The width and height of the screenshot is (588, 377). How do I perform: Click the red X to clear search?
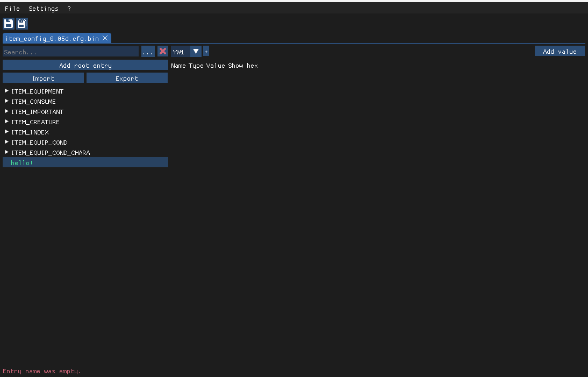(x=162, y=51)
